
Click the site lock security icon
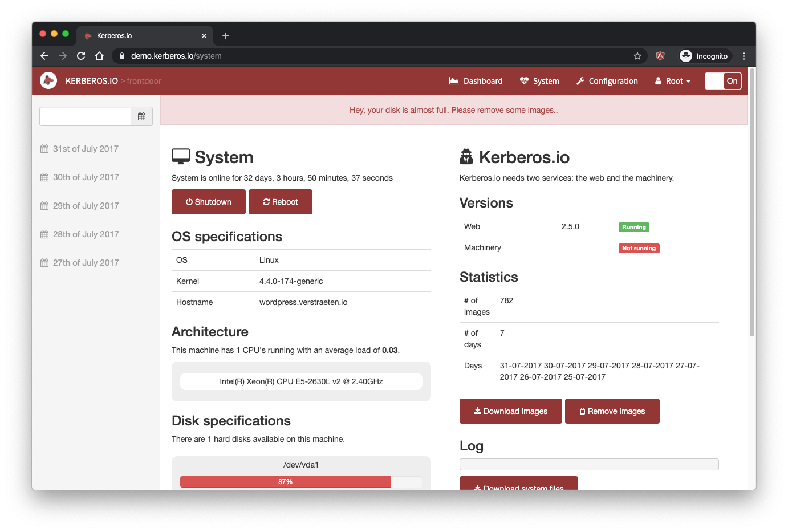[x=122, y=56]
